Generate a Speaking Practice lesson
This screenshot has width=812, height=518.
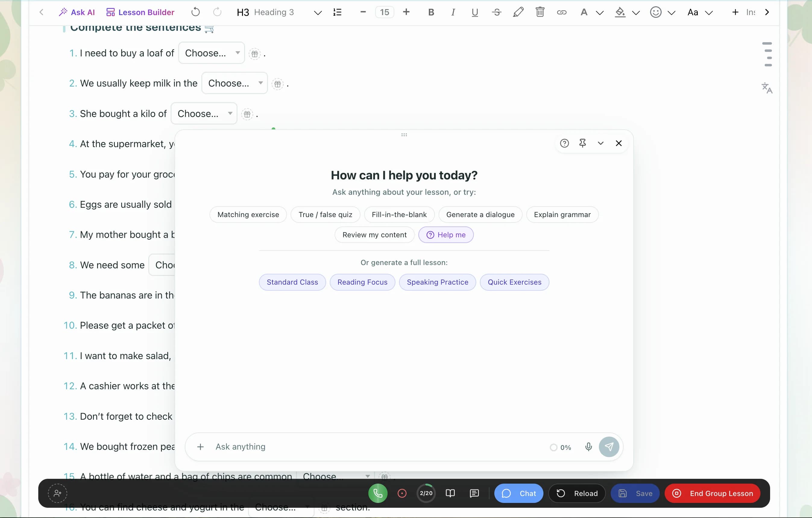(437, 282)
